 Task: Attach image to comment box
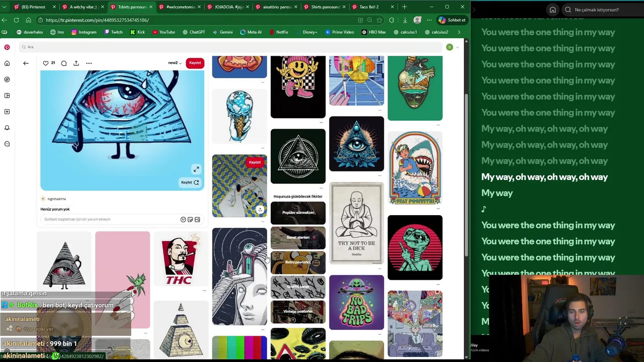click(197, 220)
